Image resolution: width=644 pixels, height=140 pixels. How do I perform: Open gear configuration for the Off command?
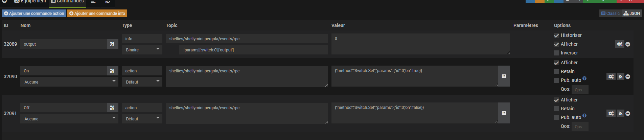tap(611, 114)
